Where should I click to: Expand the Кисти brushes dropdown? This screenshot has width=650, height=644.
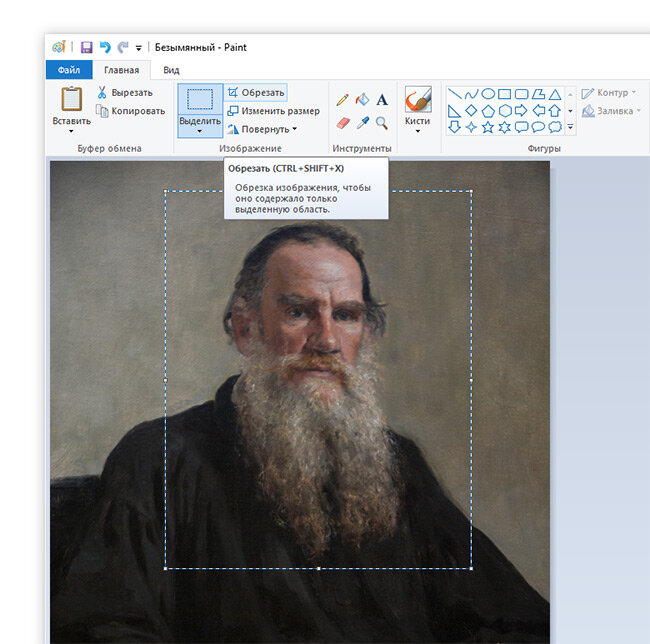click(x=418, y=131)
